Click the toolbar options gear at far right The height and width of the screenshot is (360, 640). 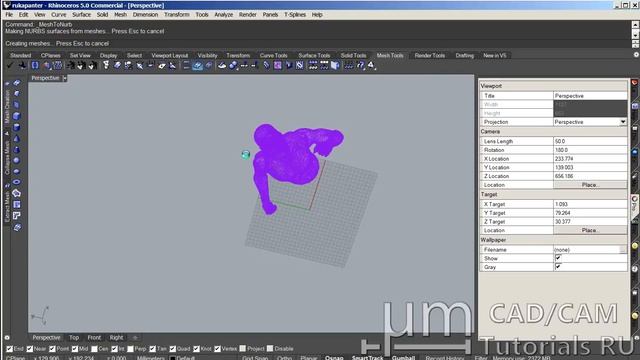tap(636, 55)
